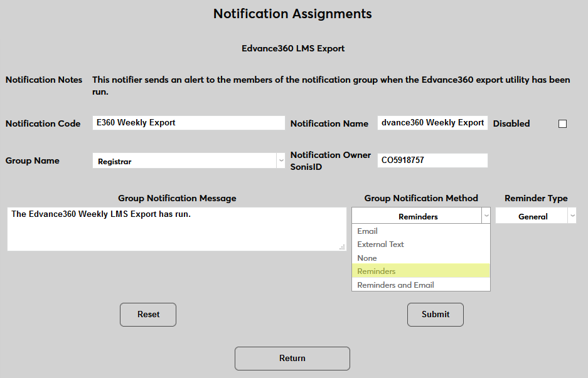Click the Notification Name label
The width and height of the screenshot is (588, 378).
(329, 123)
